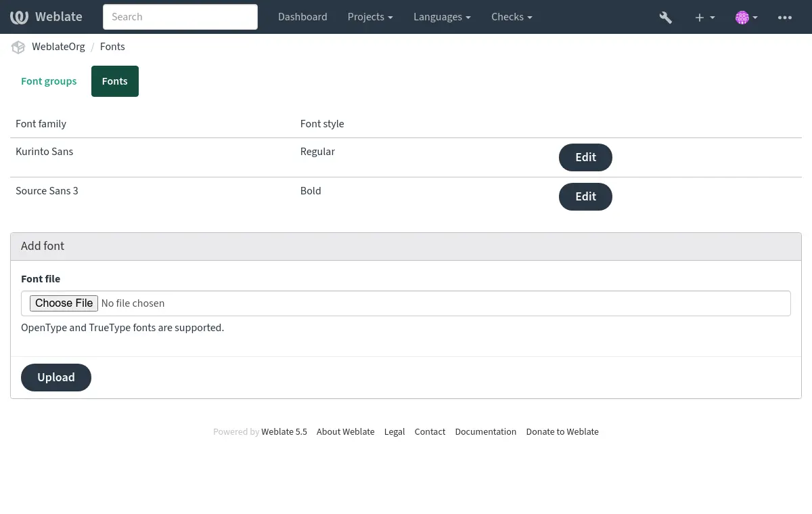The height and width of the screenshot is (514, 812).
Task: Click the Source Sans 3 font name
Action: click(47, 191)
